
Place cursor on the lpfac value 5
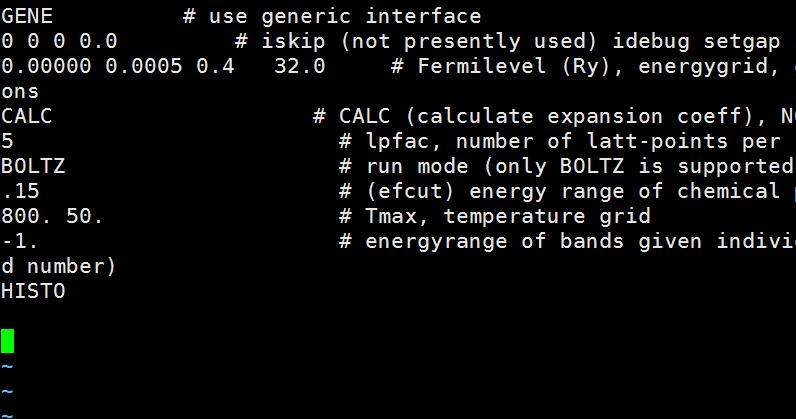click(x=8, y=141)
